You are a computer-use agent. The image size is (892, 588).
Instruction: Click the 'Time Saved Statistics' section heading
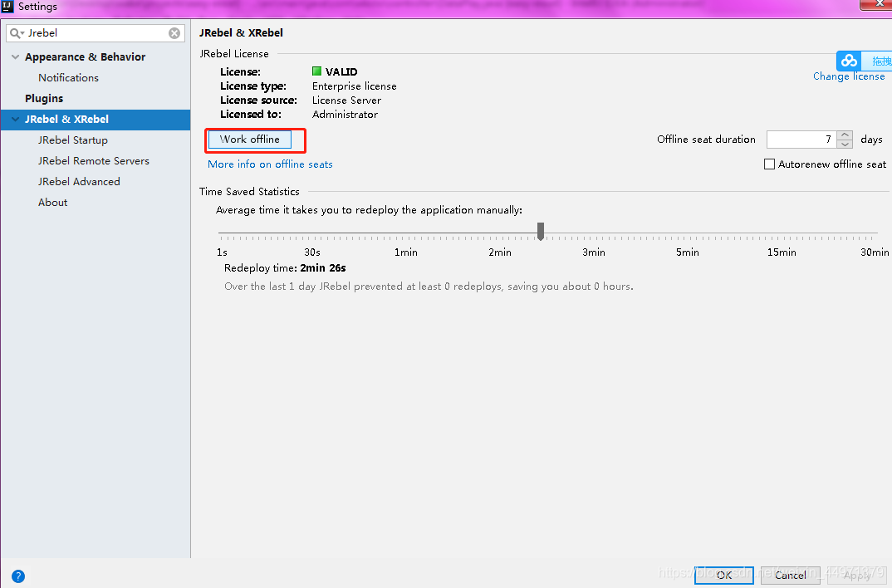point(249,192)
